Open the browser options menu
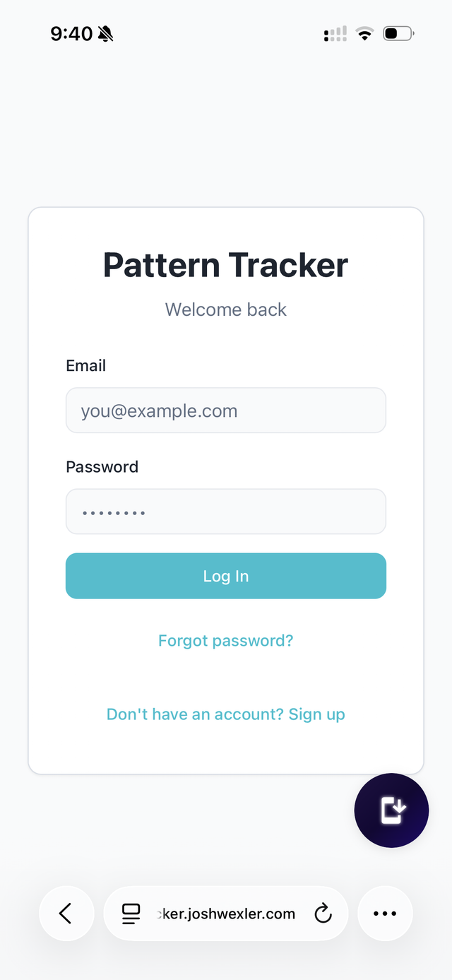The width and height of the screenshot is (452, 980). [385, 913]
